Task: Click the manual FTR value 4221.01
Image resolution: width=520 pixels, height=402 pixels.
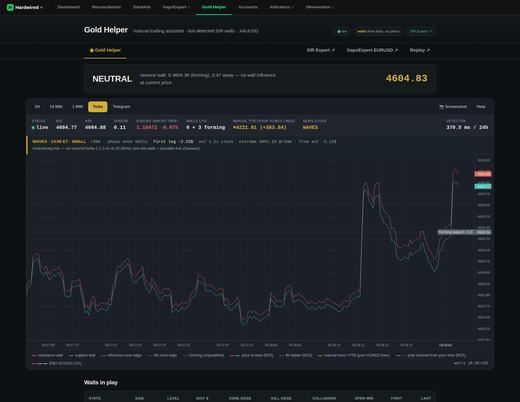Action: click(260, 127)
